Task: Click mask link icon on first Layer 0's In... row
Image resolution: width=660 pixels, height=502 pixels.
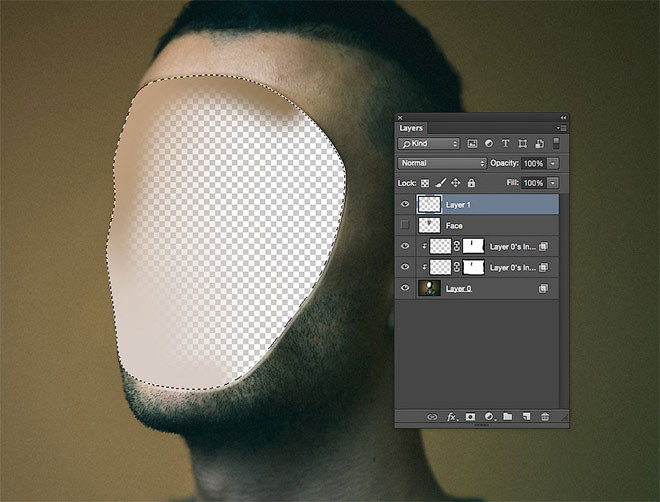Action: tap(457, 247)
